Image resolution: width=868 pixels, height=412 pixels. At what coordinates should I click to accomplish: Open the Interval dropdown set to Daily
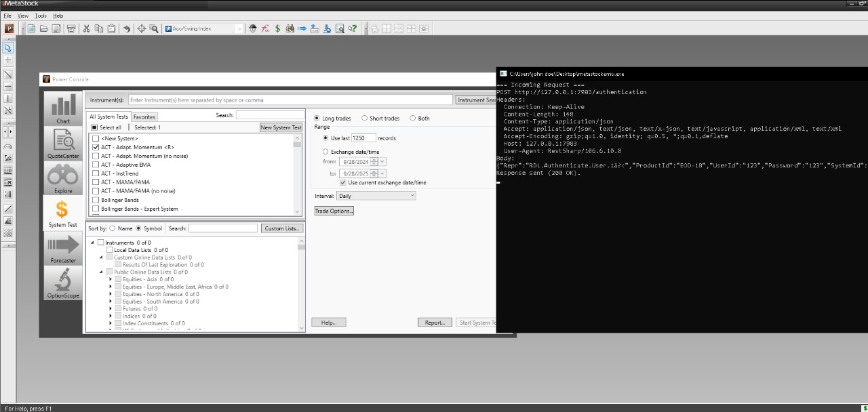click(376, 196)
